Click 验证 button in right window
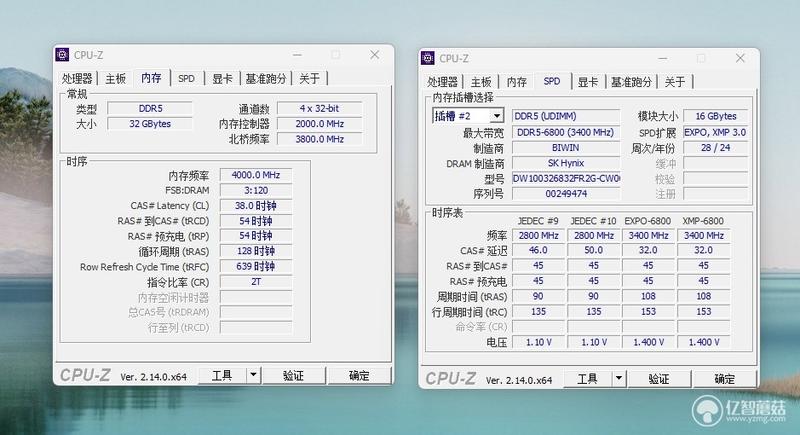 tap(659, 379)
